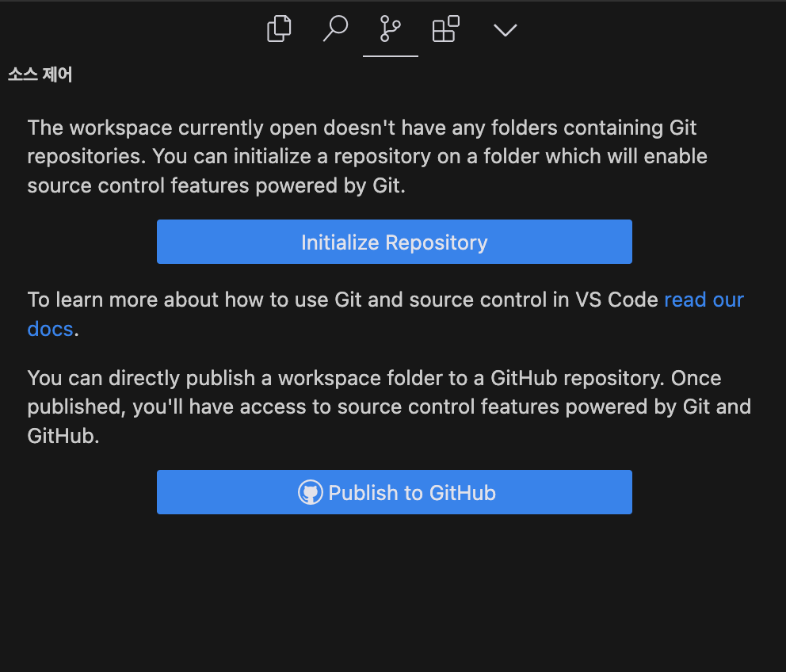786x672 pixels.
Task: Click the paragraph starting 'You can directly publish'
Action: [389, 407]
